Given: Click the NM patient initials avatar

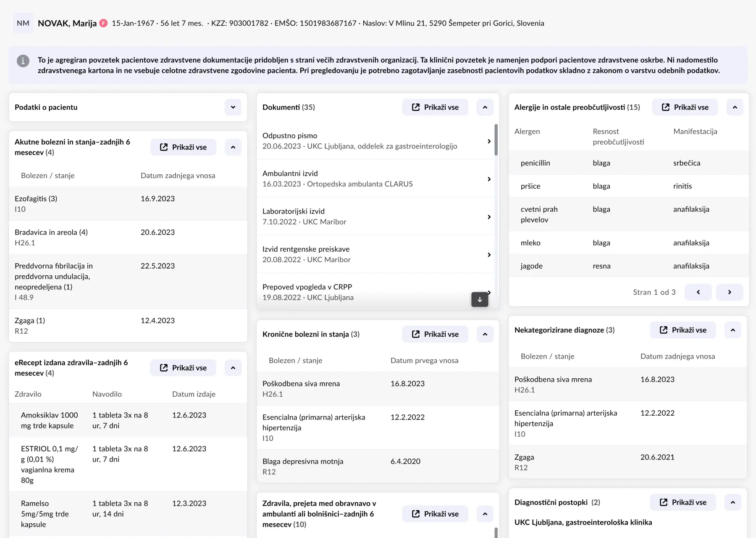Looking at the screenshot, I should point(23,23).
